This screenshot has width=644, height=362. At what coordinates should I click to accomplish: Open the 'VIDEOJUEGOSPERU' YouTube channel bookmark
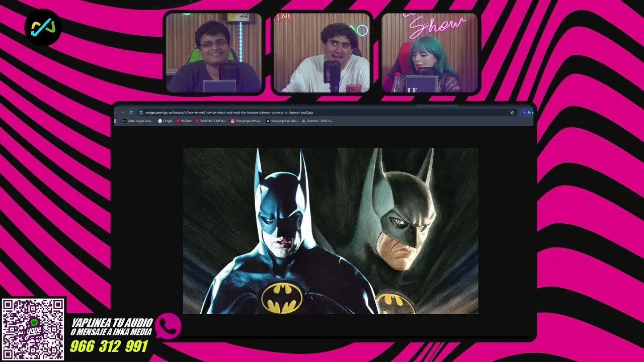[x=211, y=121]
